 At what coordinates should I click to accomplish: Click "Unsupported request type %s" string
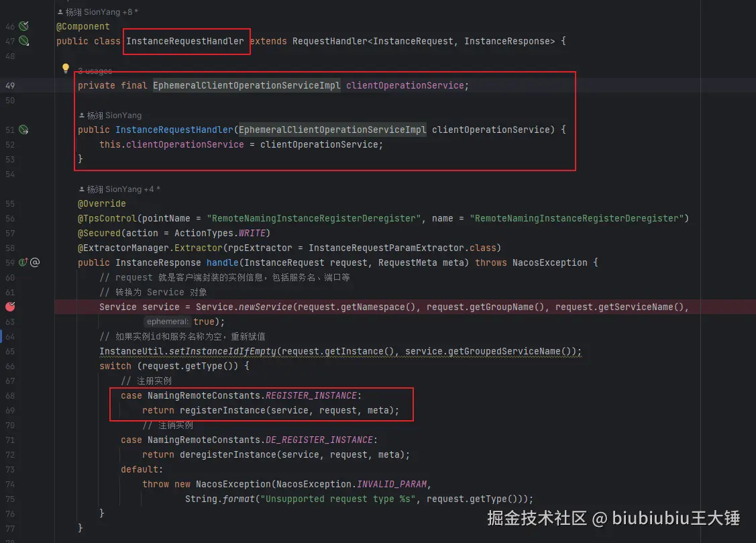click(x=338, y=499)
